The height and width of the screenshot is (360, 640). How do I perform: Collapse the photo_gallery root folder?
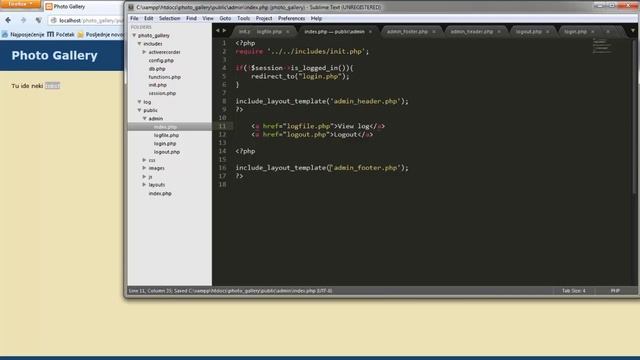click(x=134, y=36)
